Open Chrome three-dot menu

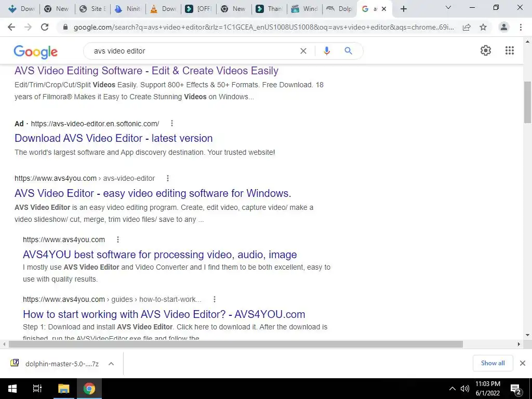point(521,27)
